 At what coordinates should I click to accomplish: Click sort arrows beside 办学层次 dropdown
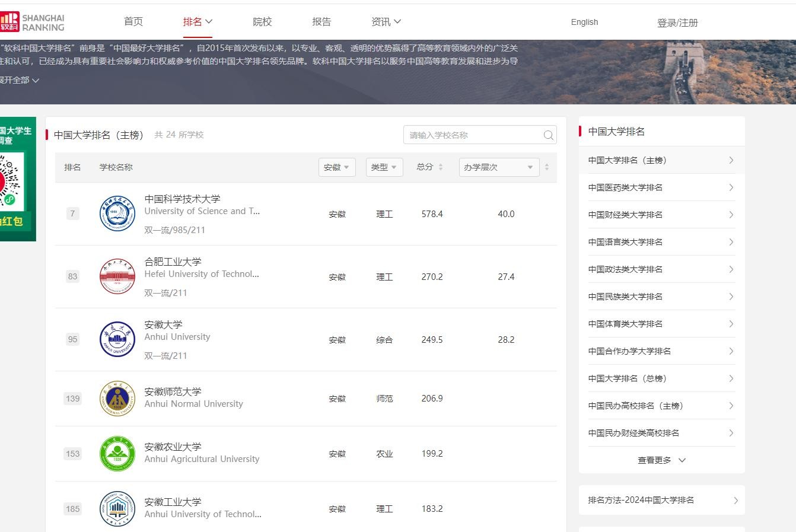(x=547, y=167)
